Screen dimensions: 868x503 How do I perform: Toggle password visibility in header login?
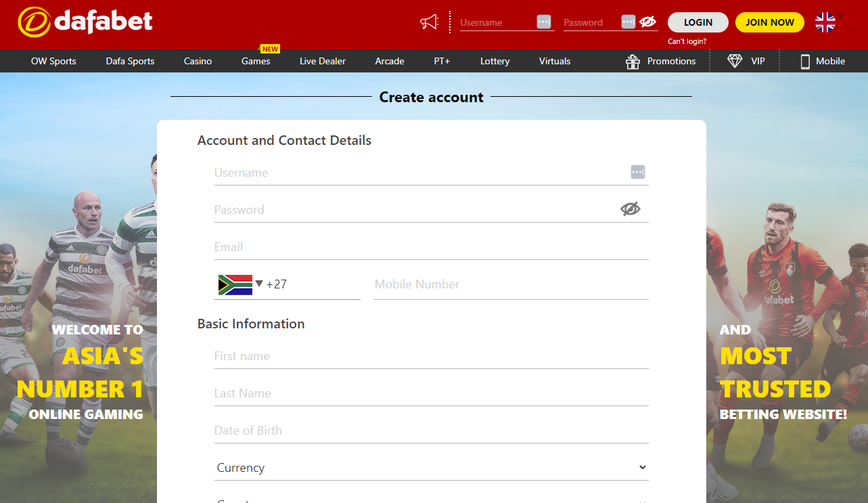[647, 22]
